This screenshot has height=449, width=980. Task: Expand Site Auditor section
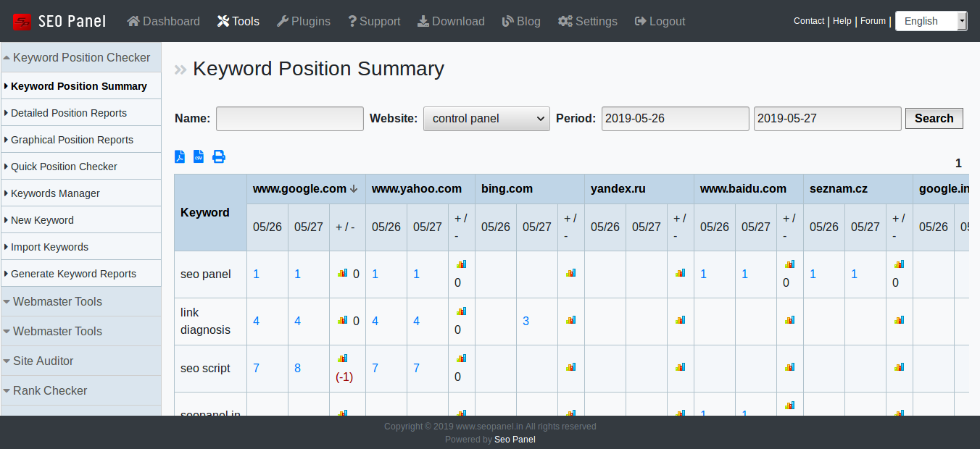pos(80,361)
